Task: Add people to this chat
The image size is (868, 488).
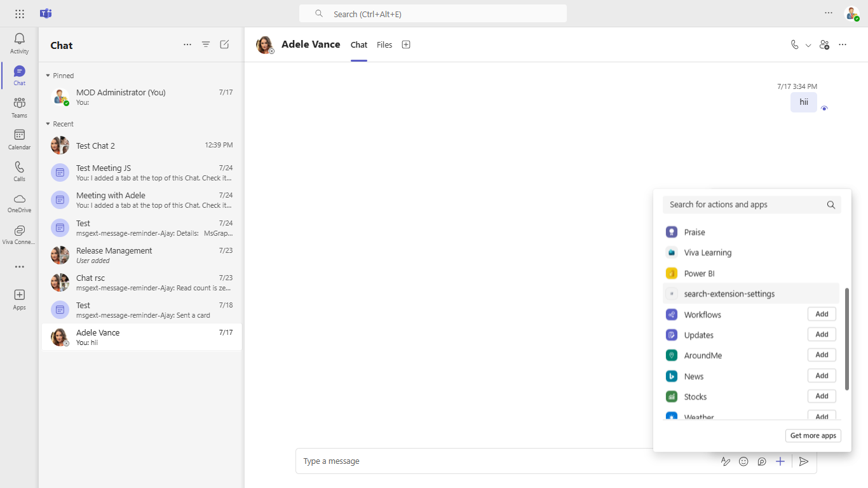Action: tap(824, 44)
